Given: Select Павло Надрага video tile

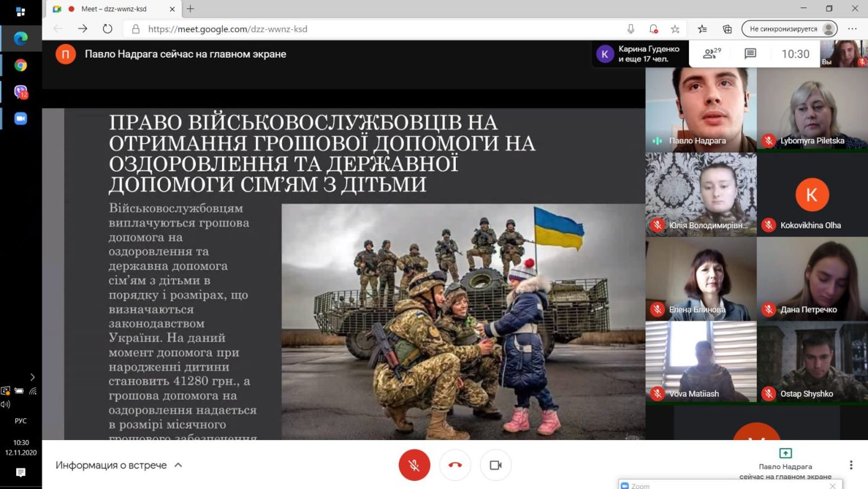Looking at the screenshot, I should (x=701, y=109).
